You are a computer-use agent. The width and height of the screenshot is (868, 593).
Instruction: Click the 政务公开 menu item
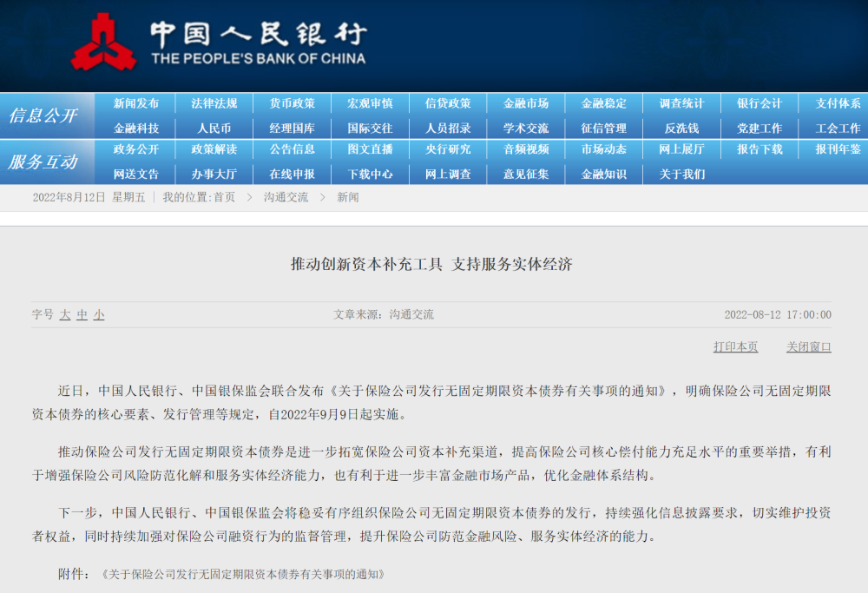click(x=136, y=149)
